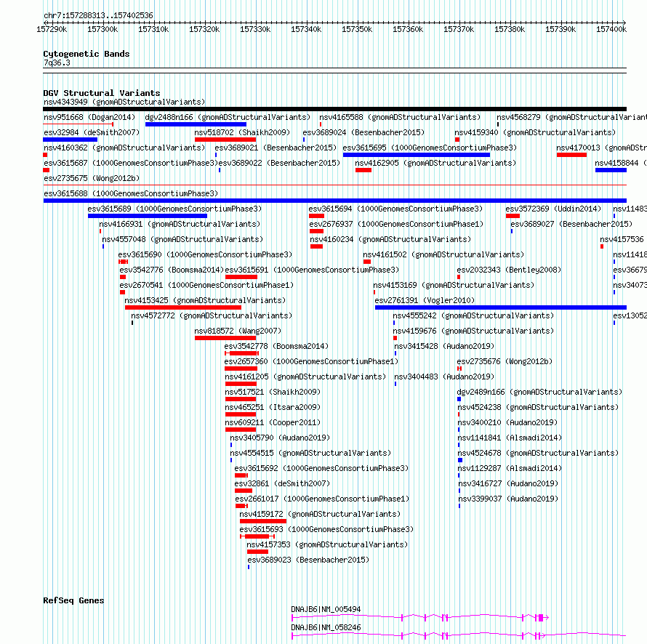The height and width of the screenshot is (644, 647).
Task: Open variant nsv465251 (Itsara2009)
Action: point(273,407)
